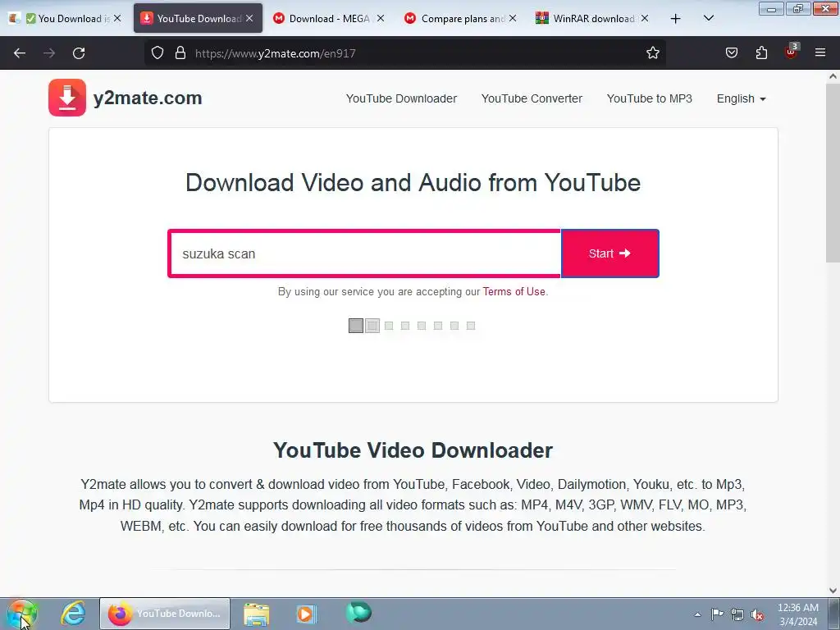Bookmark this page with the star icon

652,53
